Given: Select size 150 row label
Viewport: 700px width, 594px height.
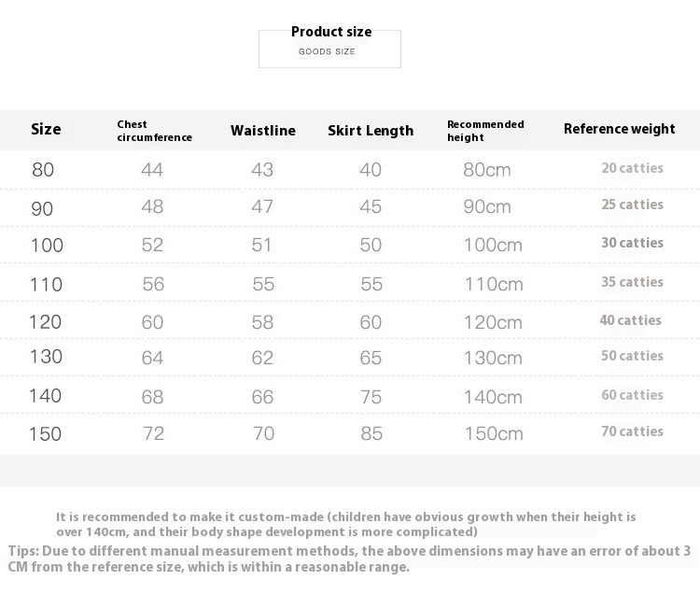Looking at the screenshot, I should [x=45, y=434].
